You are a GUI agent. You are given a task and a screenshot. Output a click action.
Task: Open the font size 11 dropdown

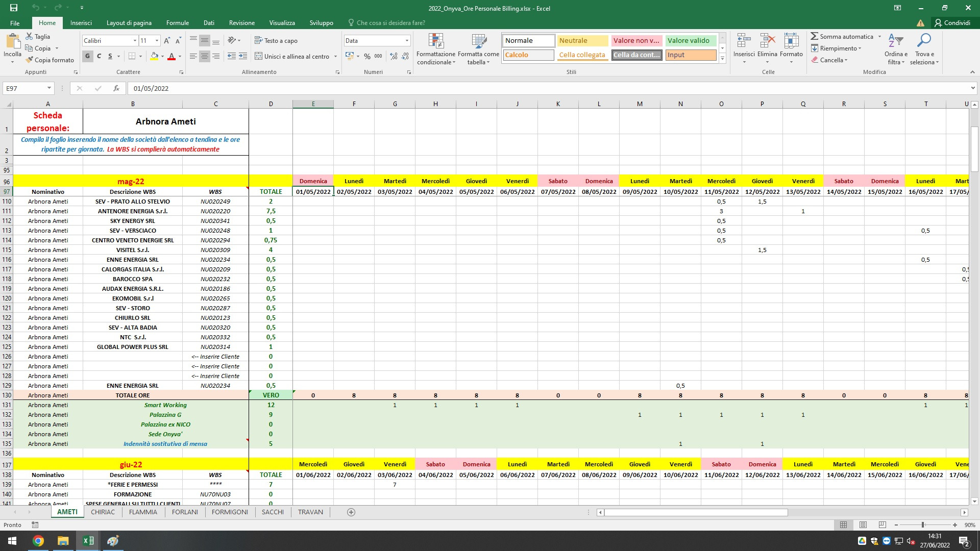157,40
